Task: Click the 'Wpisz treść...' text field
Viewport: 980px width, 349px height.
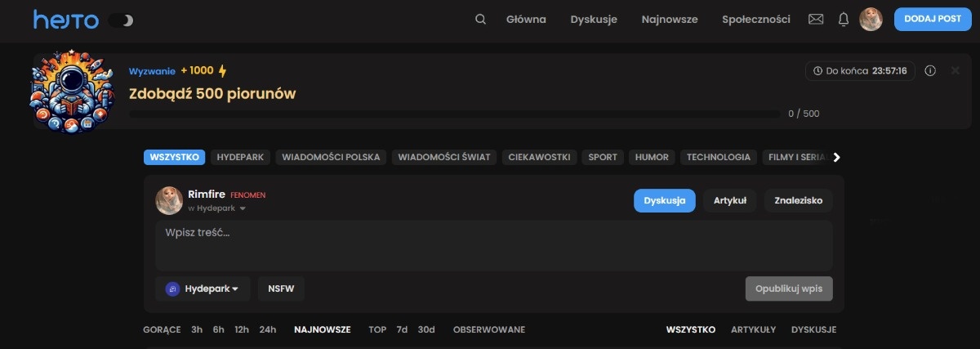Action: click(x=493, y=244)
